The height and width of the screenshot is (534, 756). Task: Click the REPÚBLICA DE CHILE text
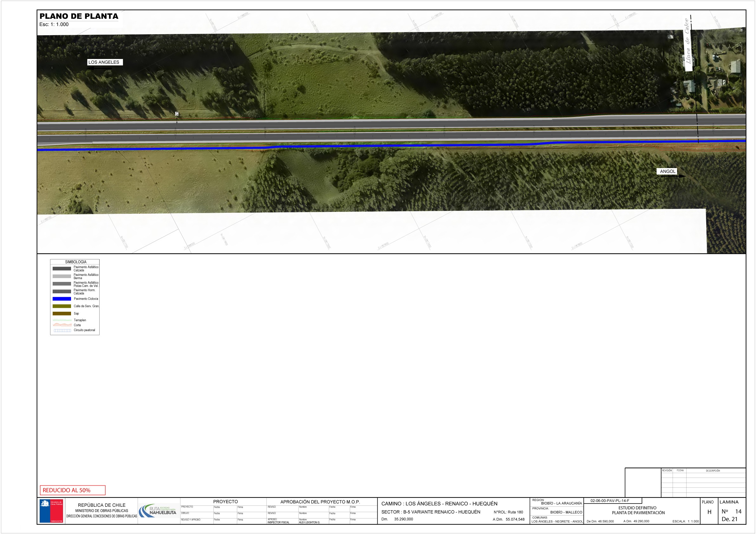[x=102, y=505]
